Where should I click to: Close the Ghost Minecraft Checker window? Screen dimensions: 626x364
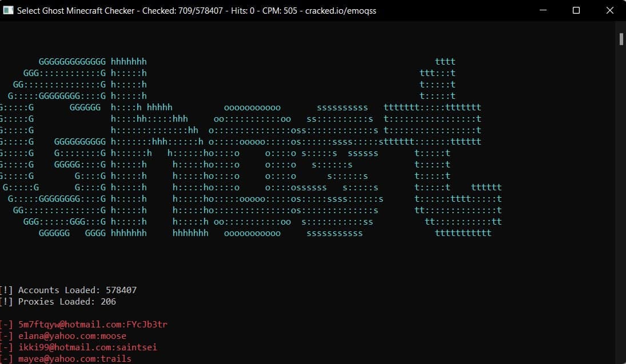[x=609, y=10]
